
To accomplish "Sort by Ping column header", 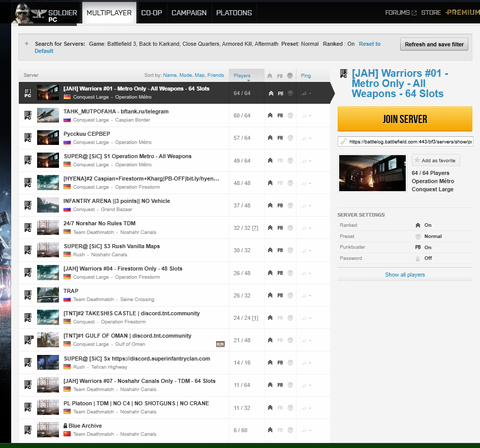I will click(306, 76).
